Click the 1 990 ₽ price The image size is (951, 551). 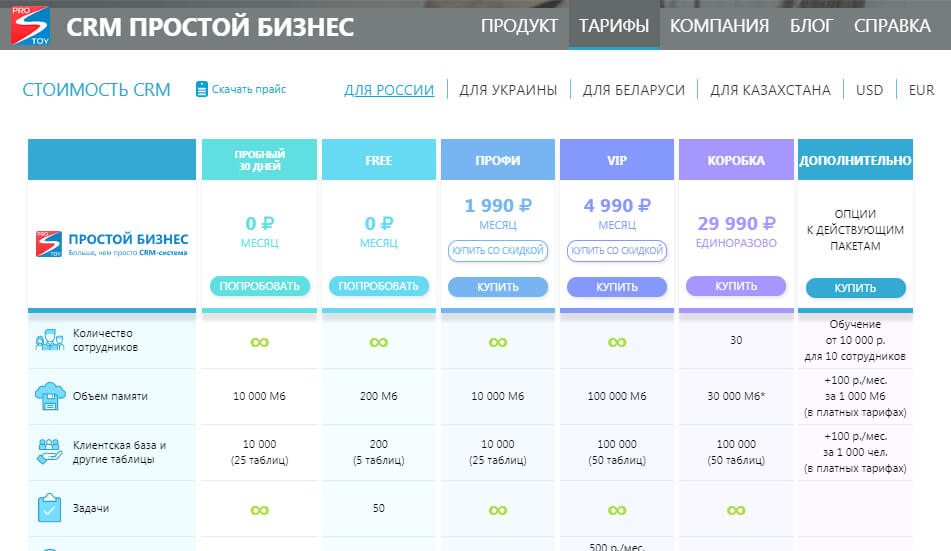click(x=498, y=206)
